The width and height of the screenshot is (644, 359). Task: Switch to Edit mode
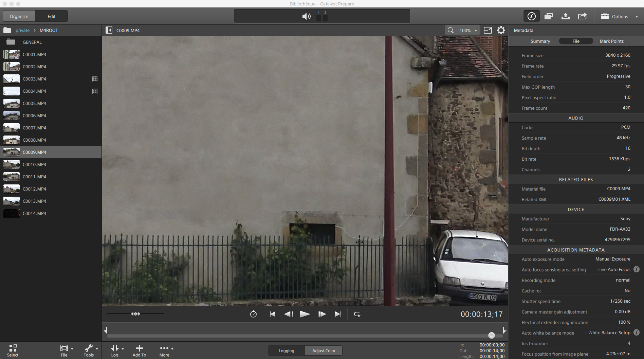pyautogui.click(x=52, y=16)
